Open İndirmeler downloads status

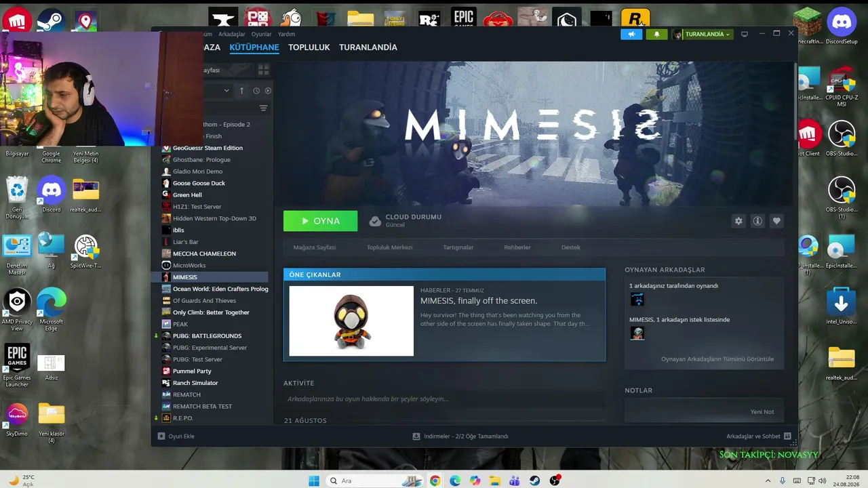[x=460, y=436]
